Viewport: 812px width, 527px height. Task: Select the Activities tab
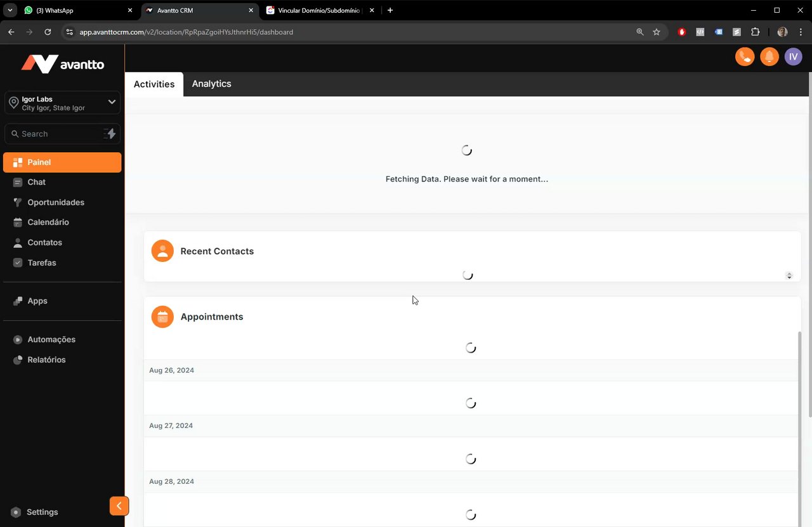[154, 84]
